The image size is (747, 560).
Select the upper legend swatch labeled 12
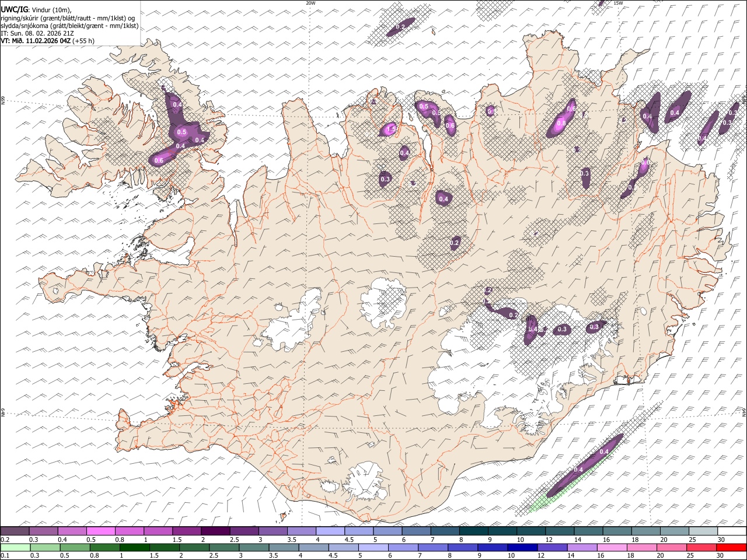(x=560, y=531)
